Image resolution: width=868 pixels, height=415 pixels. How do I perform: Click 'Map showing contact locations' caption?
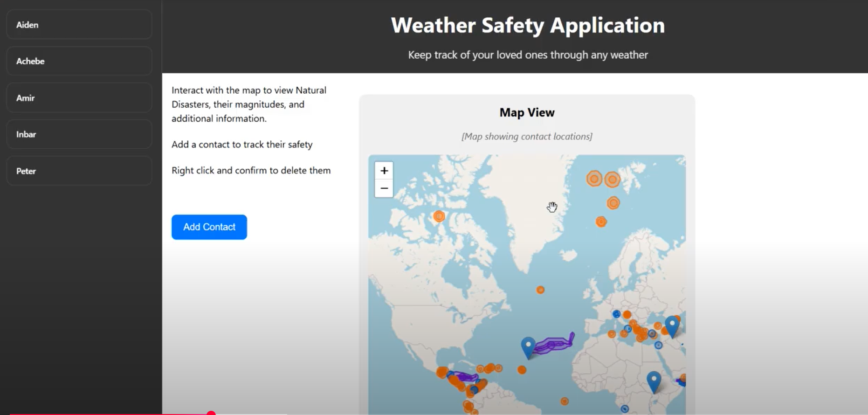tap(527, 137)
